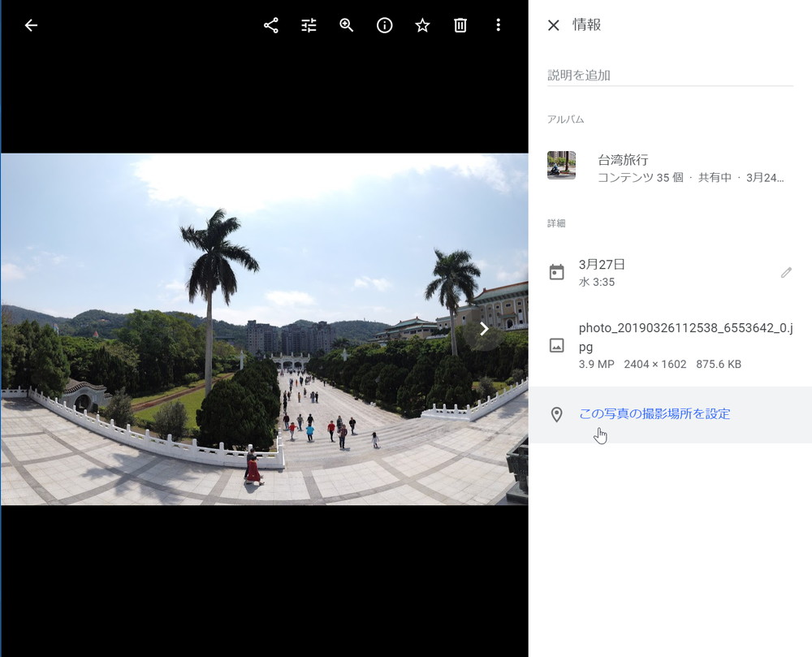Click the location pin icon
Viewport: 812px width, 657px height.
557,414
